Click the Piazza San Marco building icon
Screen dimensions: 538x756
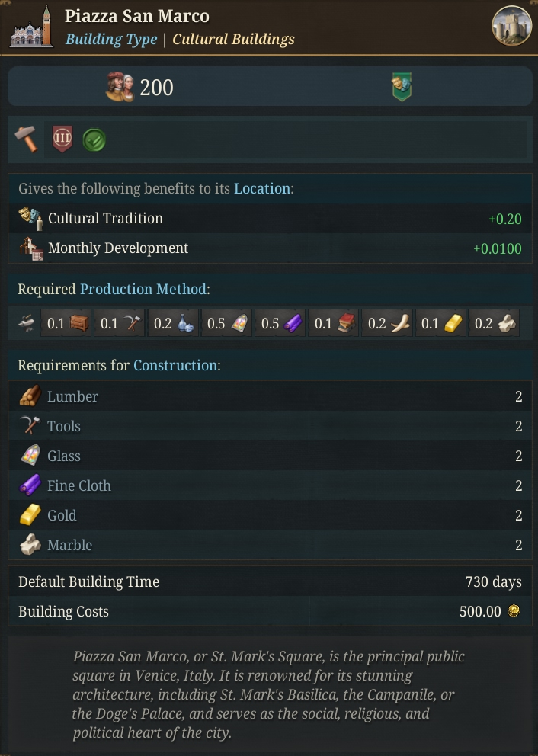click(x=31, y=27)
